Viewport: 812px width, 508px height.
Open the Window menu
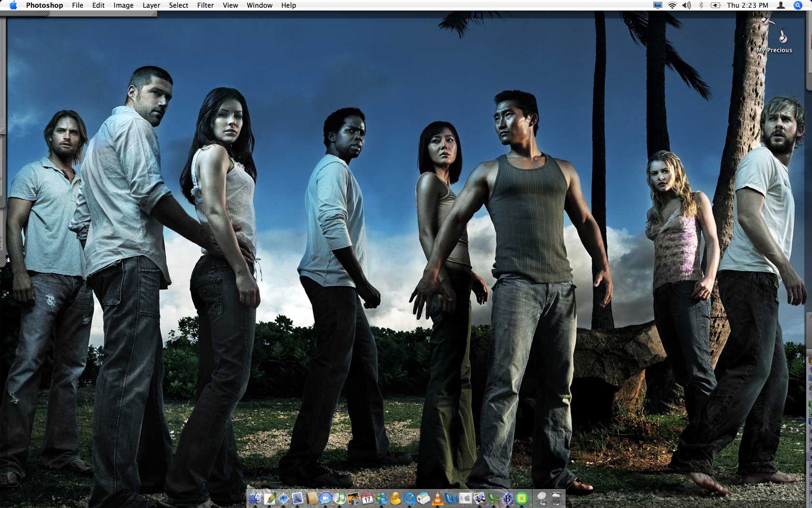tap(260, 5)
